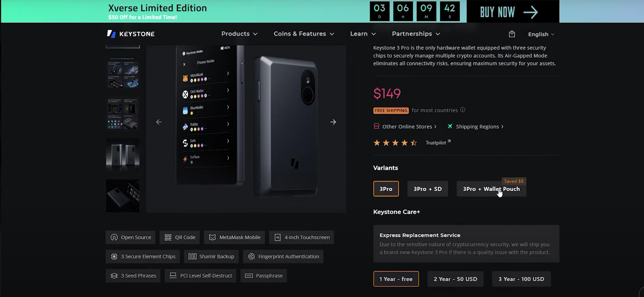Choose the 2 Year - 50 USD plan

point(455,279)
